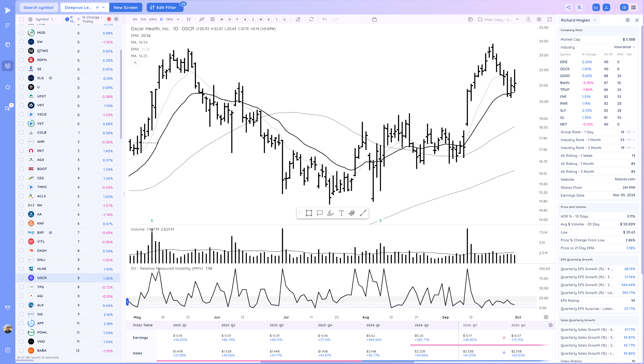Check the box for BOOT row
The width and height of the screenshot is (644, 364).
click(x=22, y=169)
